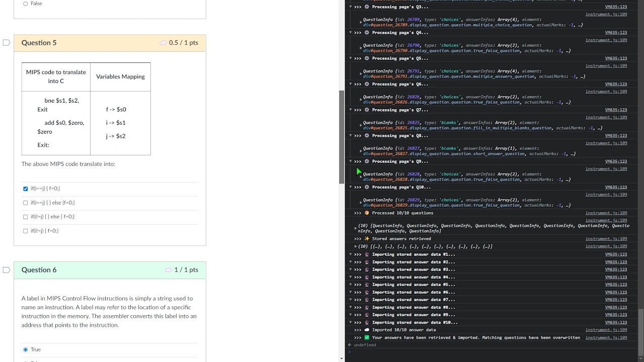Click package icon beside Processed 10/10 questions

pos(367,213)
